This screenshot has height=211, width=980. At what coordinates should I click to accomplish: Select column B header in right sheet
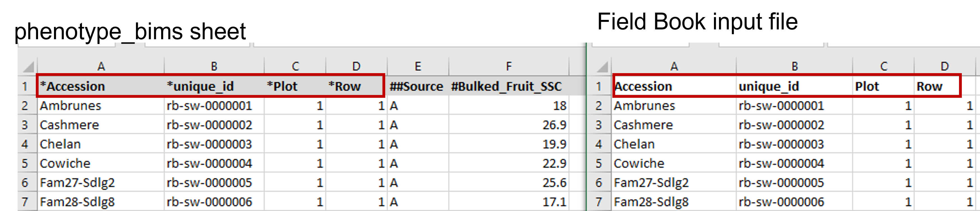tap(794, 66)
